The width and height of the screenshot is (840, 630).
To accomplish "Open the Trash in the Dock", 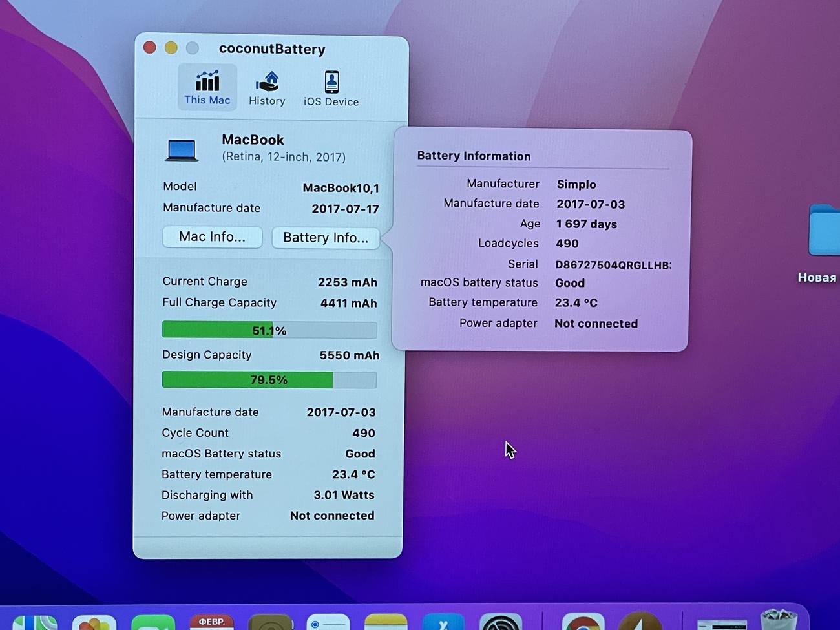I will pyautogui.click(x=779, y=619).
